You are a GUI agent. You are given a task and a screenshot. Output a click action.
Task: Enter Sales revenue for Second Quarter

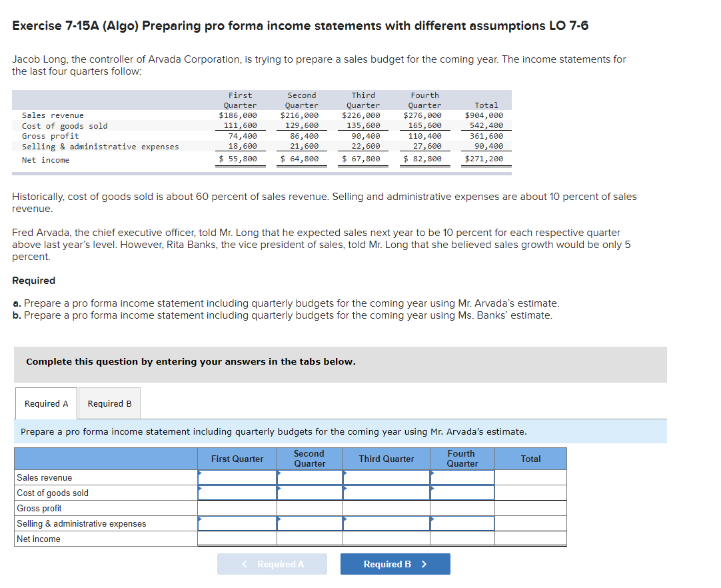pyautogui.click(x=309, y=477)
